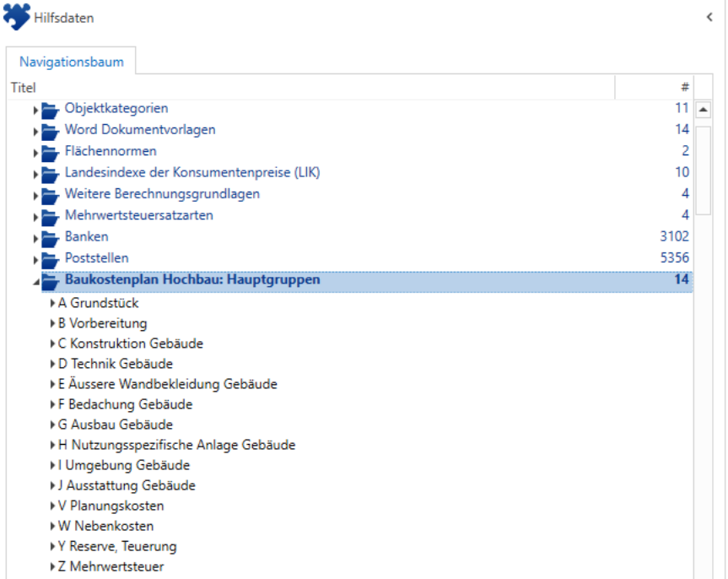Expand the Weitere Berechnungsgrundlagen node
The width and height of the screenshot is (728, 579).
35,196
